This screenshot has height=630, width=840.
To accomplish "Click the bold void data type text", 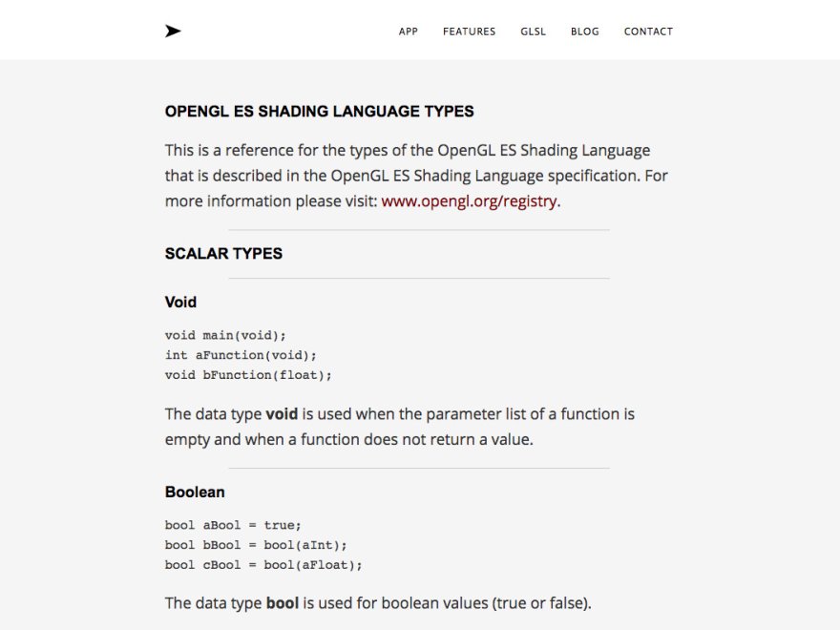I will [282, 413].
